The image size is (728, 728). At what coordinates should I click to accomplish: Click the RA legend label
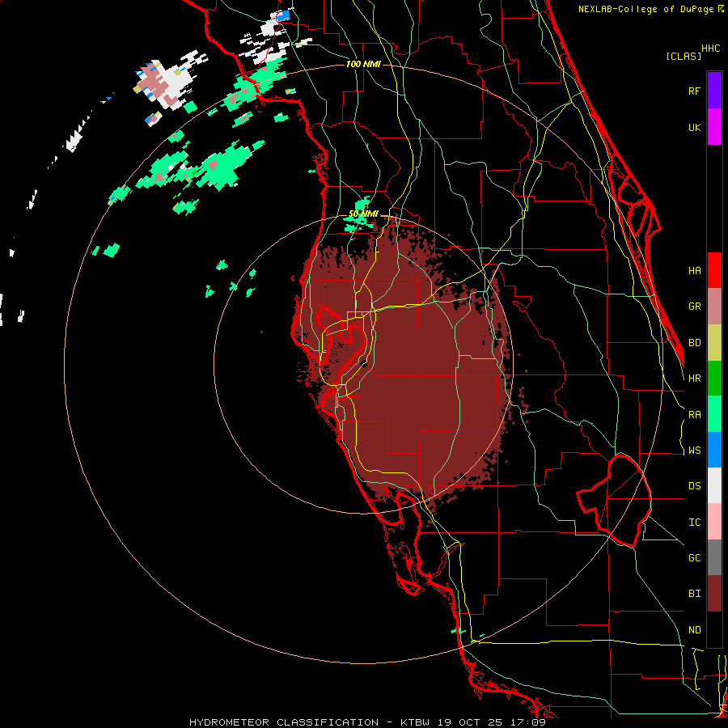tap(694, 414)
